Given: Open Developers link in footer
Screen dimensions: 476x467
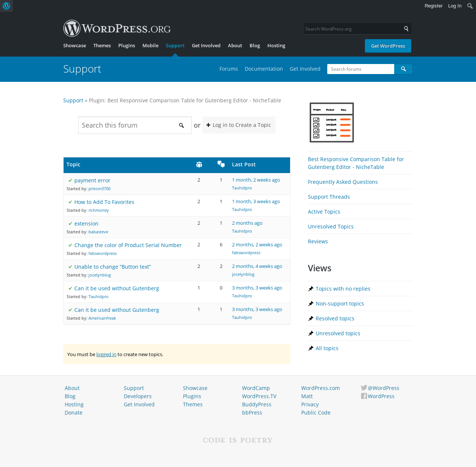Looking at the screenshot, I should [x=138, y=396].
